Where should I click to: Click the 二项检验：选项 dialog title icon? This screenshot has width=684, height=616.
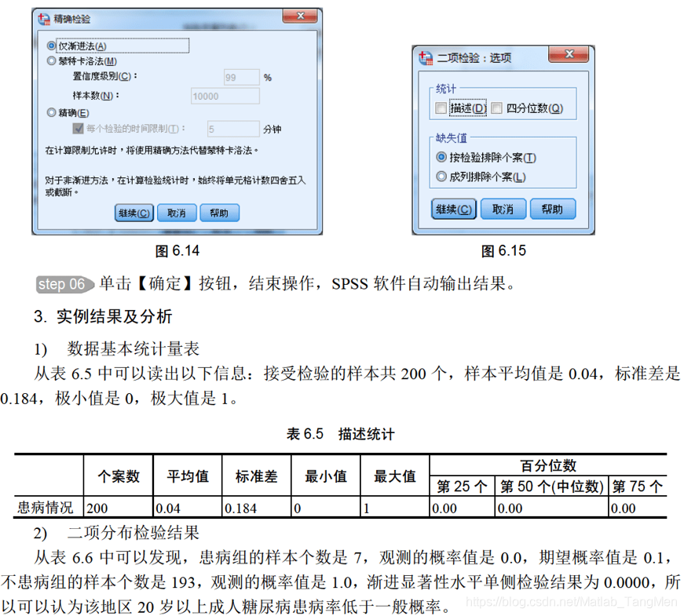426,57
